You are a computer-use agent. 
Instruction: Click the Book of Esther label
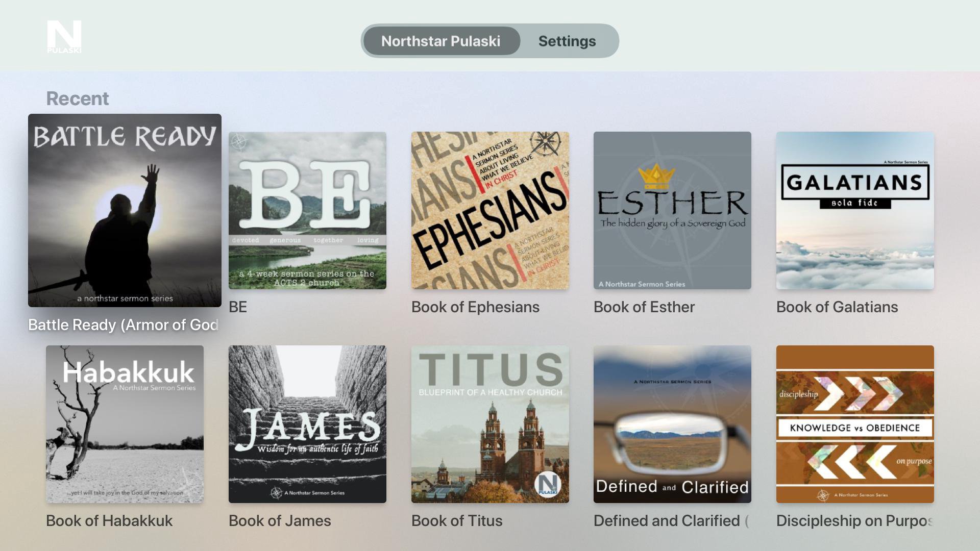[644, 307]
